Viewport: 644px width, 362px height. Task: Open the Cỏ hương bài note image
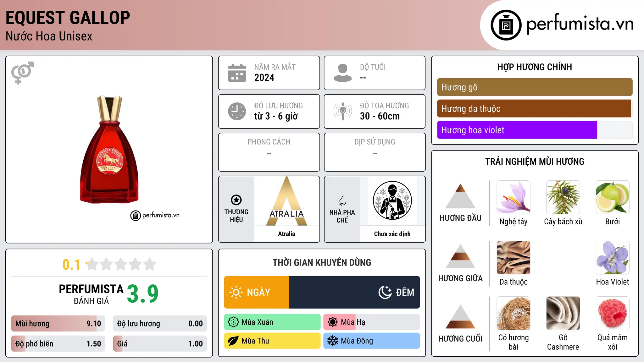pos(514,313)
